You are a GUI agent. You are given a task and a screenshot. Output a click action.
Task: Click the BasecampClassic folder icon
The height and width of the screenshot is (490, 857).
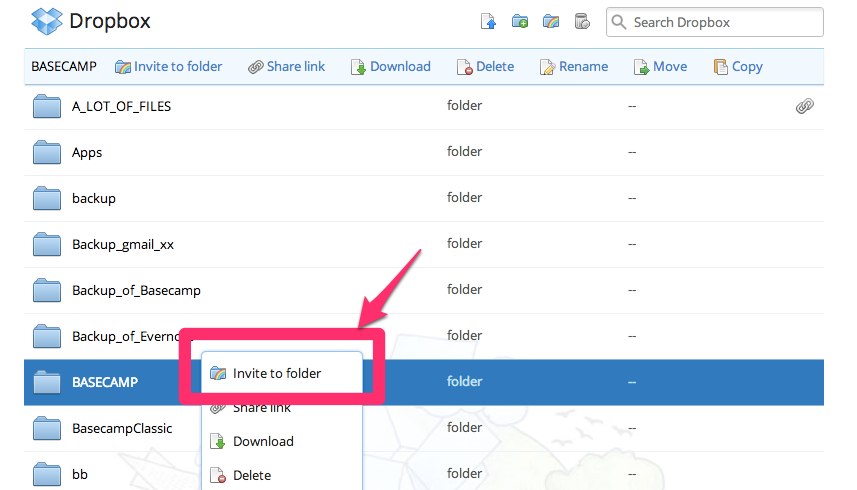46,428
